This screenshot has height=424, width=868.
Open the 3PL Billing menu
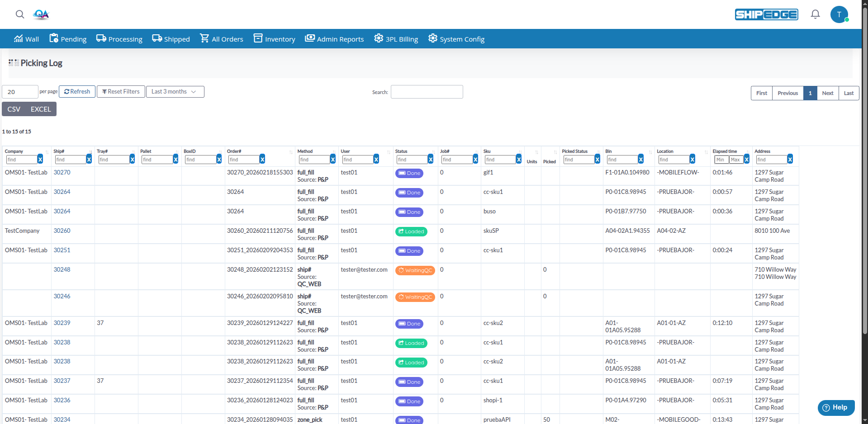396,39
